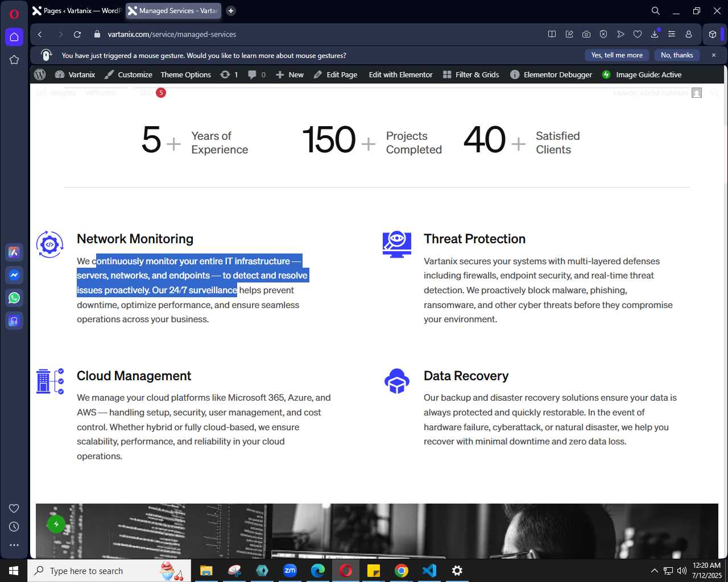Image resolution: width=728 pixels, height=582 pixels.
Task: Enable reader mode book icon
Action: (x=552, y=34)
